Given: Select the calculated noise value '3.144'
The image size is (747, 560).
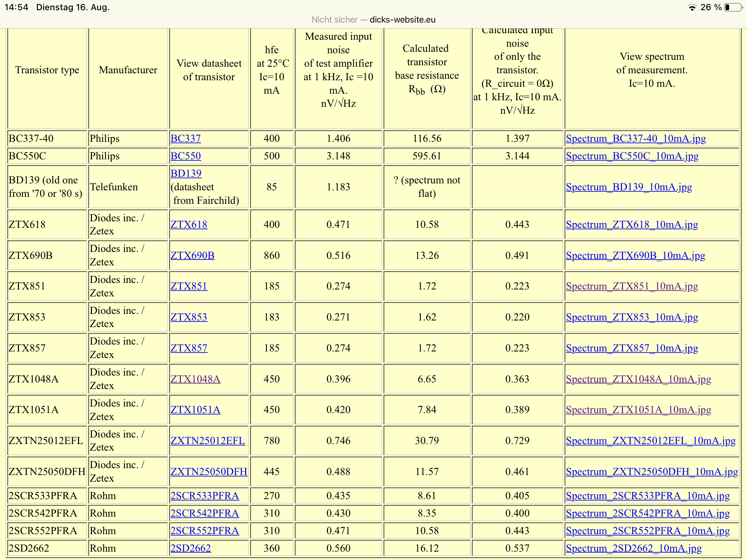Looking at the screenshot, I should tap(517, 156).
